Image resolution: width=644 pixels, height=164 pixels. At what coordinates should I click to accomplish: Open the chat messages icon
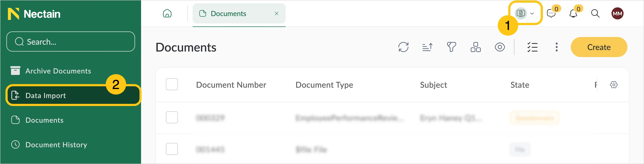tap(551, 14)
